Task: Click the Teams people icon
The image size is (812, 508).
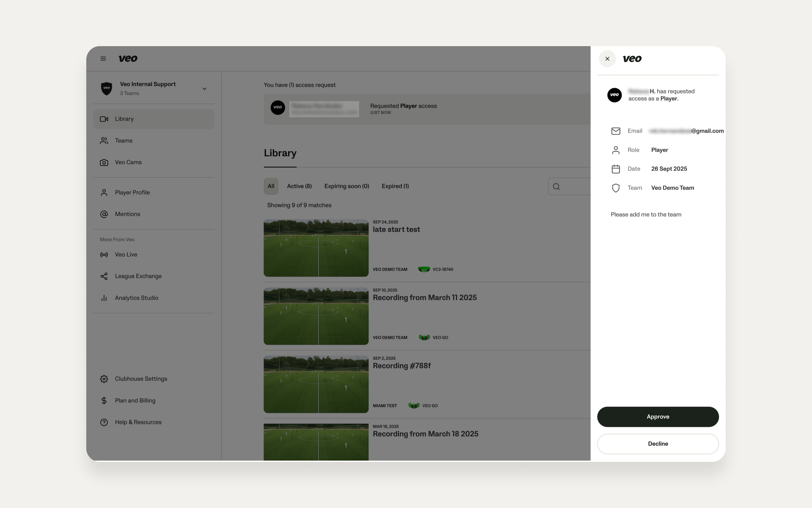Action: click(104, 141)
